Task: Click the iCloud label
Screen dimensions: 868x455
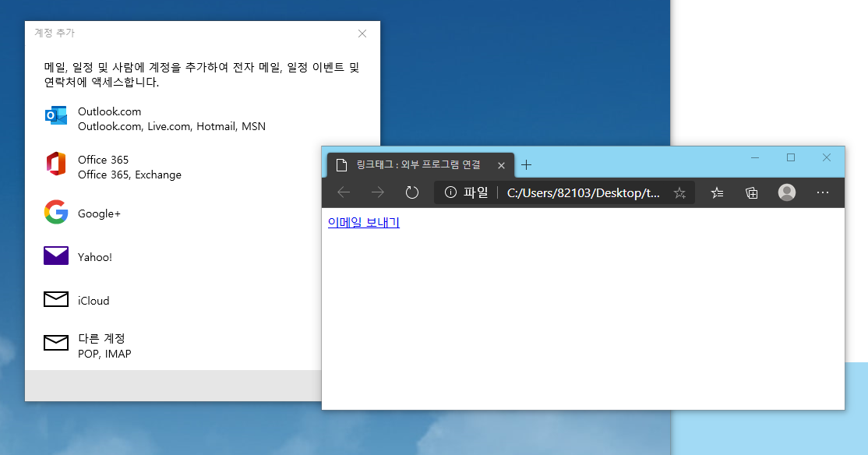Action: coord(94,301)
